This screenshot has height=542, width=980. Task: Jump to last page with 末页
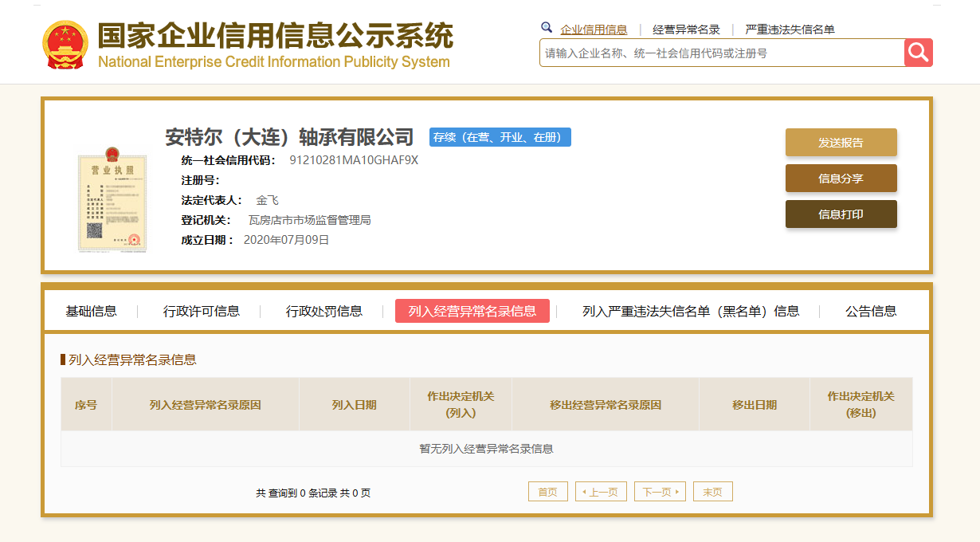712,492
